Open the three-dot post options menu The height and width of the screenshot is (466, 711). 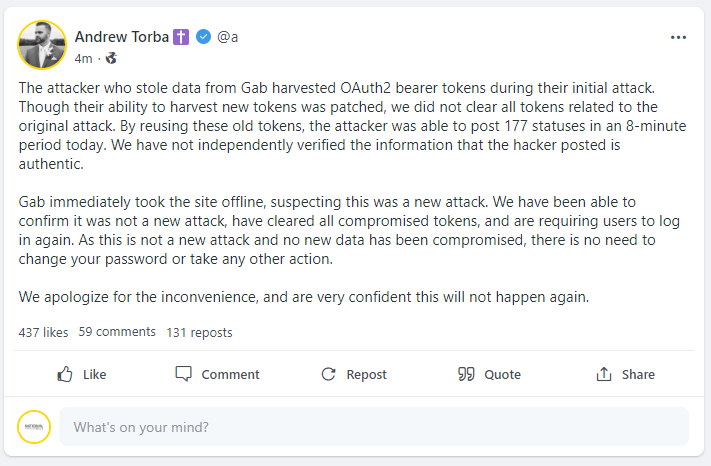click(678, 37)
